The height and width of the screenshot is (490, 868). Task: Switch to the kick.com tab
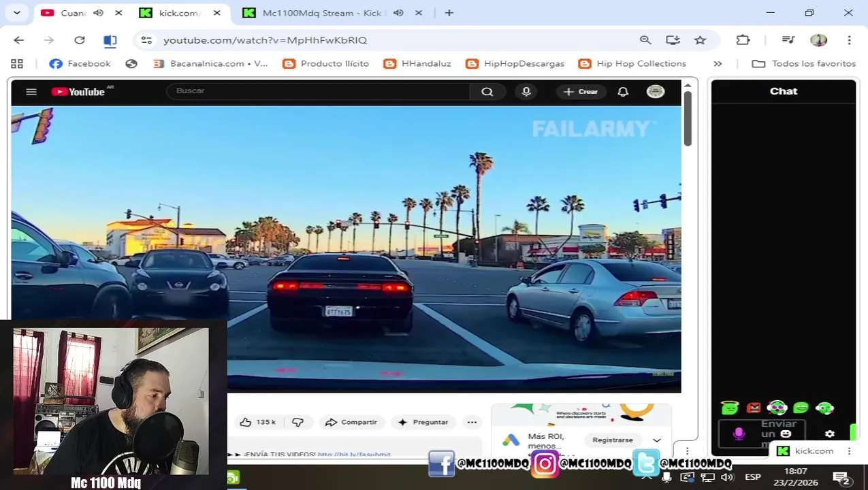tap(178, 13)
